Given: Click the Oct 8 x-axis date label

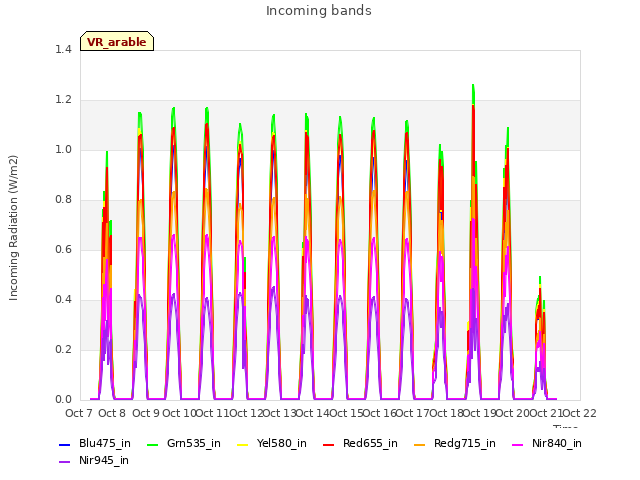Looking at the screenshot, I should point(112,413).
